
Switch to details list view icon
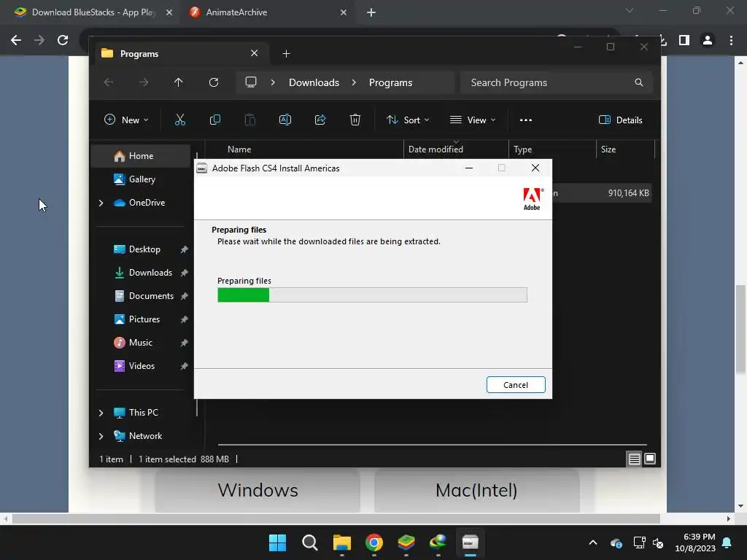tap(634, 459)
